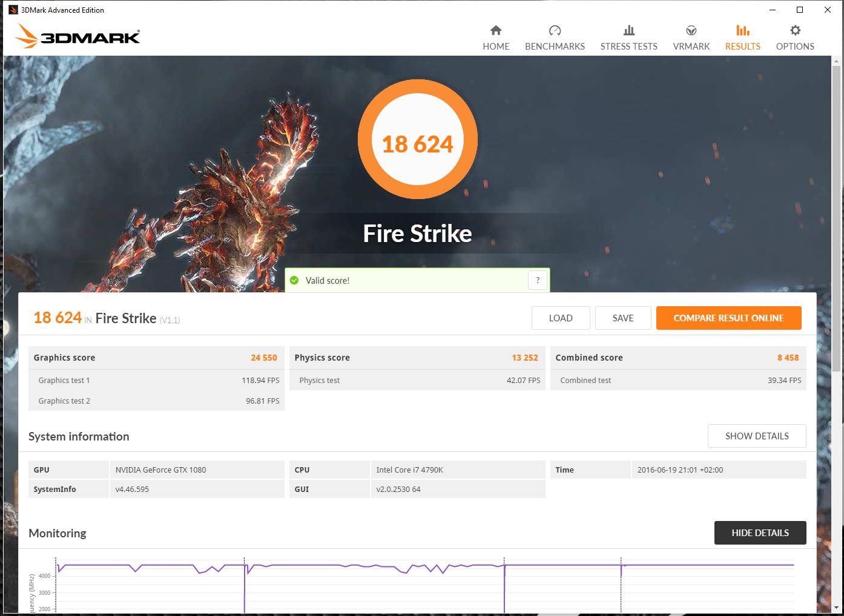Select the RESULTS tab label
The image size is (844, 616).
point(743,47)
